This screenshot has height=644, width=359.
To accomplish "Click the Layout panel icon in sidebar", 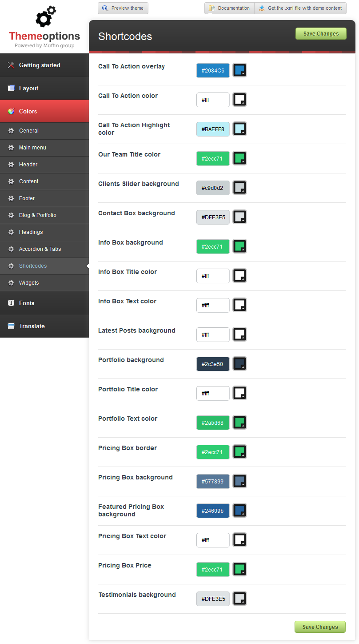I will coord(11,88).
